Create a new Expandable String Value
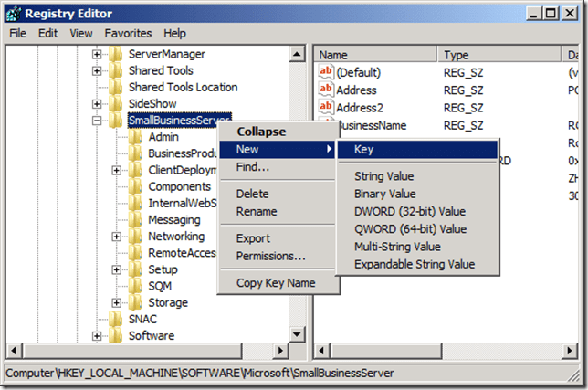Viewport: 588px width, 390px height. click(x=418, y=264)
